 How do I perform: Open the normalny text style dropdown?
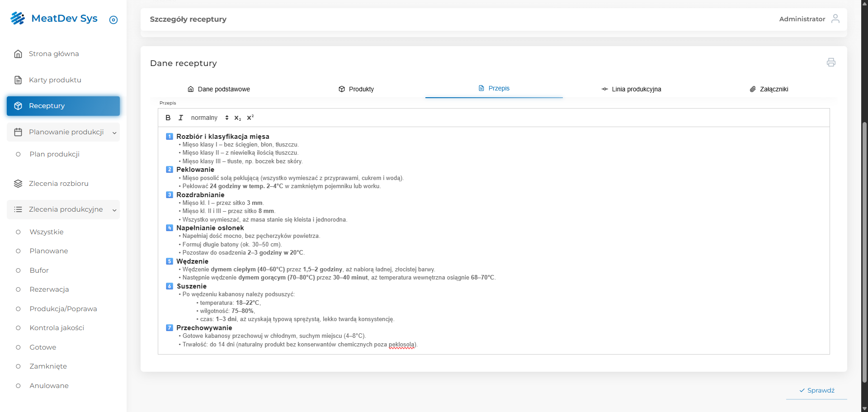pyautogui.click(x=209, y=118)
